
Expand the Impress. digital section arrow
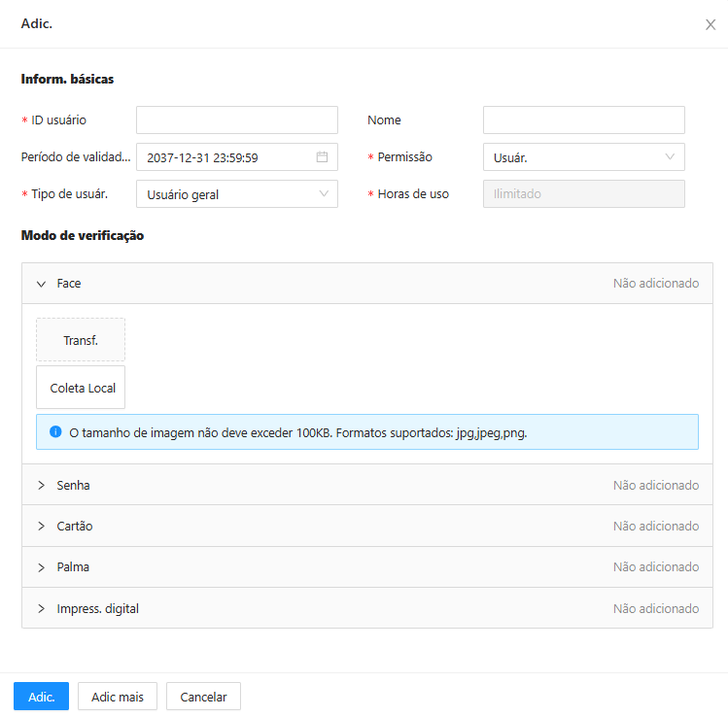point(42,608)
